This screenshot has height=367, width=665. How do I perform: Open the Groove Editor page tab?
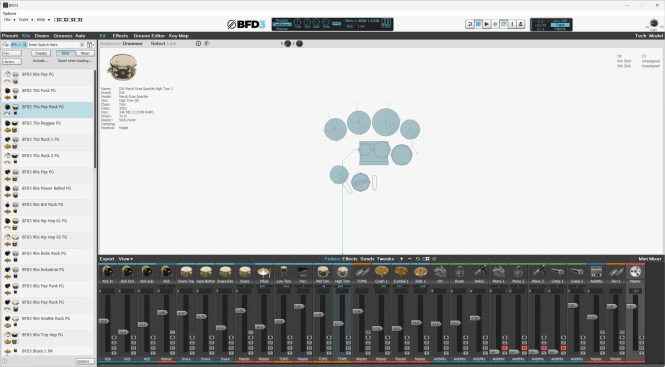(149, 36)
